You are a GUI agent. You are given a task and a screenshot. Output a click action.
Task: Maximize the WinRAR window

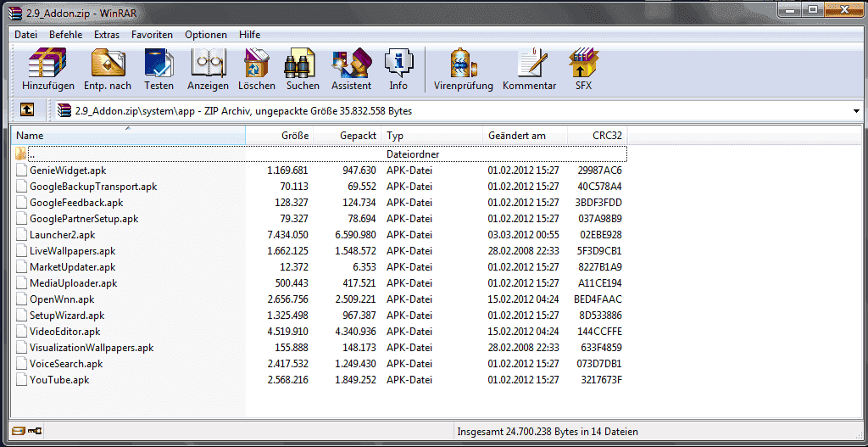coord(812,8)
